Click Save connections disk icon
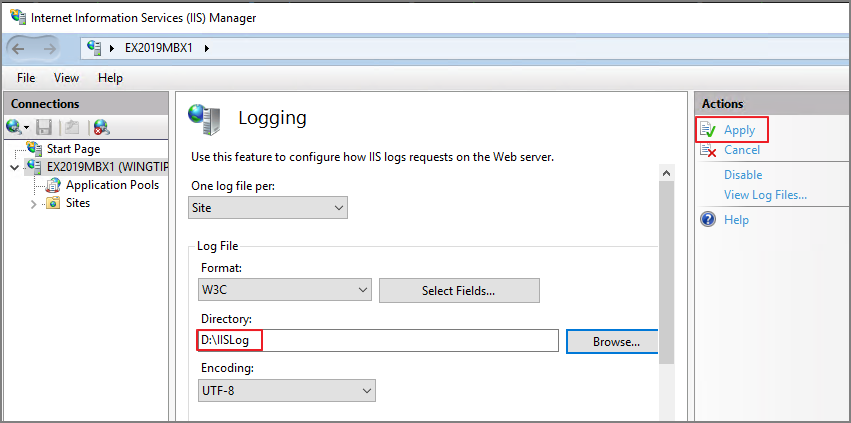 click(x=43, y=127)
